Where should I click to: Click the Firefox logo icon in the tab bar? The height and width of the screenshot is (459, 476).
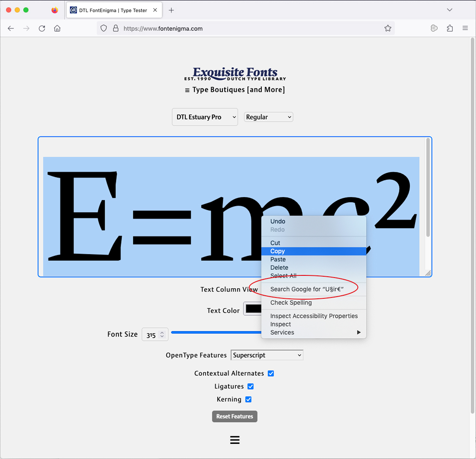pos(55,10)
